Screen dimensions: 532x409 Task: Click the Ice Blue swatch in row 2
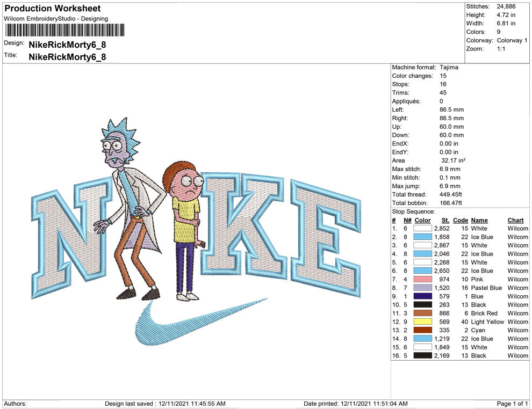[422, 237]
